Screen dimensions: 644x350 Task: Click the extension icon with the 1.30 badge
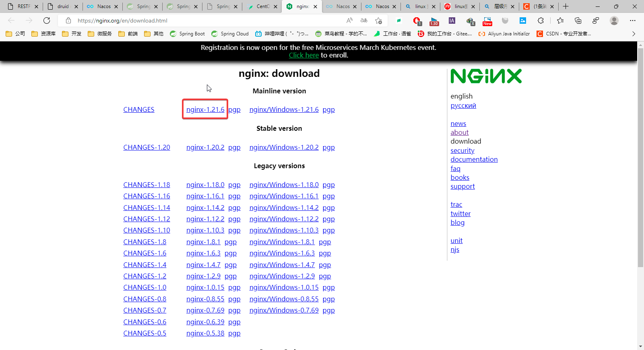434,21
